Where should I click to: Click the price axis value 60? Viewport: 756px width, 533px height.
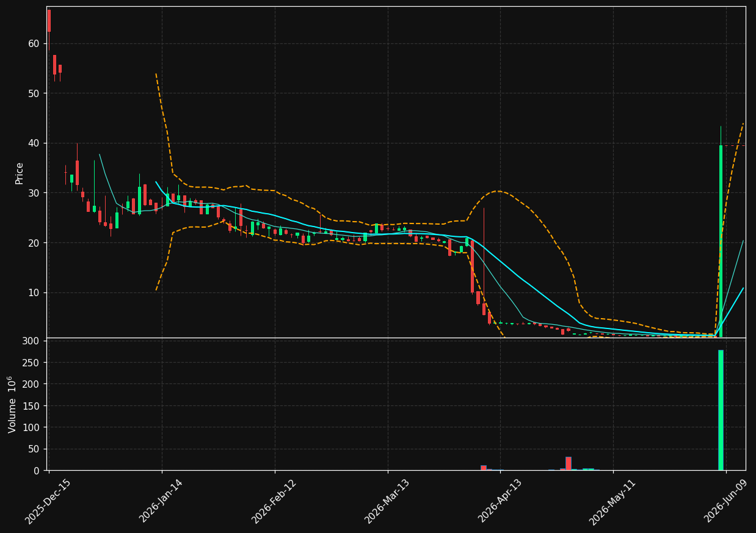click(x=33, y=43)
